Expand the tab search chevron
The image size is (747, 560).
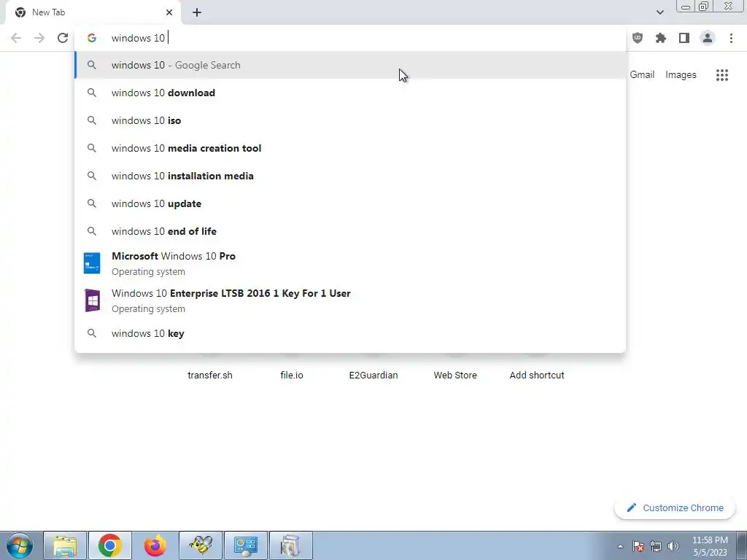(x=659, y=12)
